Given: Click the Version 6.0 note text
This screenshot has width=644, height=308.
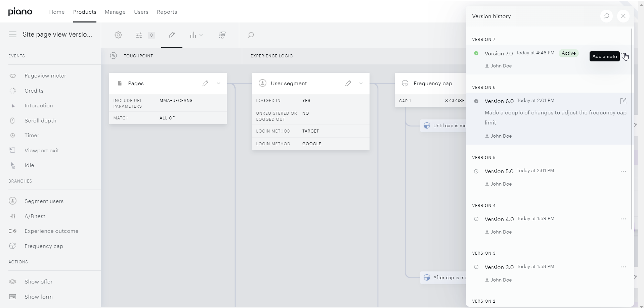Looking at the screenshot, I should 556,117.
